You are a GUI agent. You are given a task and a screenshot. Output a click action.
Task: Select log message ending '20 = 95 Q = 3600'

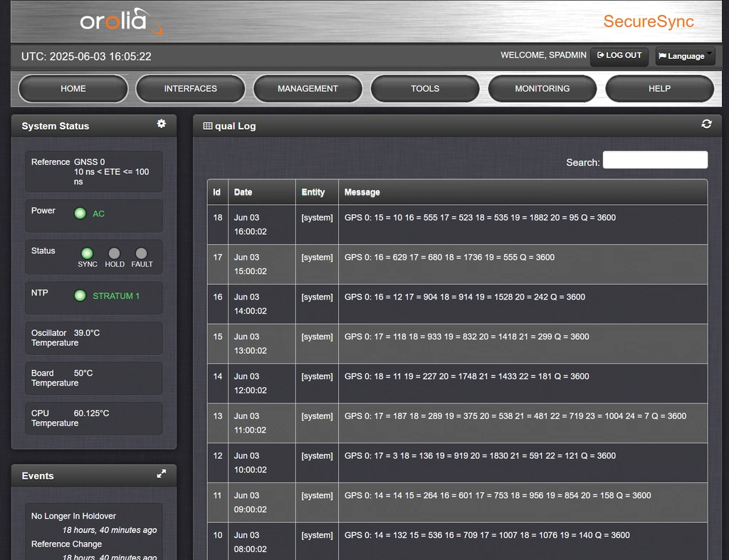tap(480, 218)
